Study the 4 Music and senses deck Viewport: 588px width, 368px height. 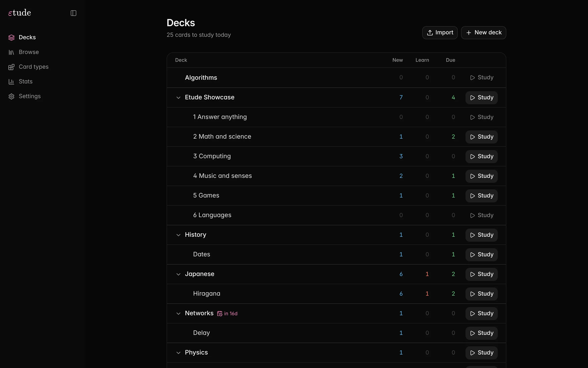point(481,176)
